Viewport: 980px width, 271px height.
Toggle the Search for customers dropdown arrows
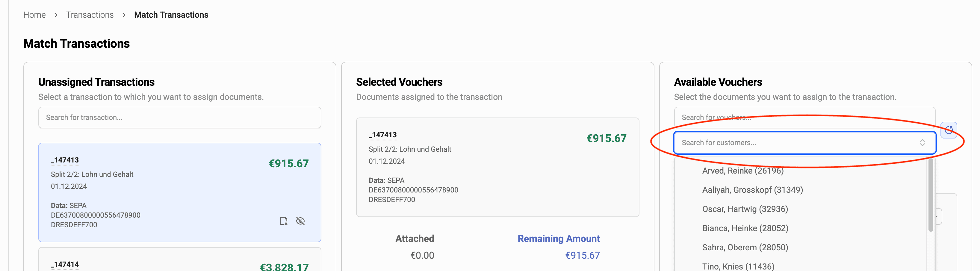click(x=922, y=143)
